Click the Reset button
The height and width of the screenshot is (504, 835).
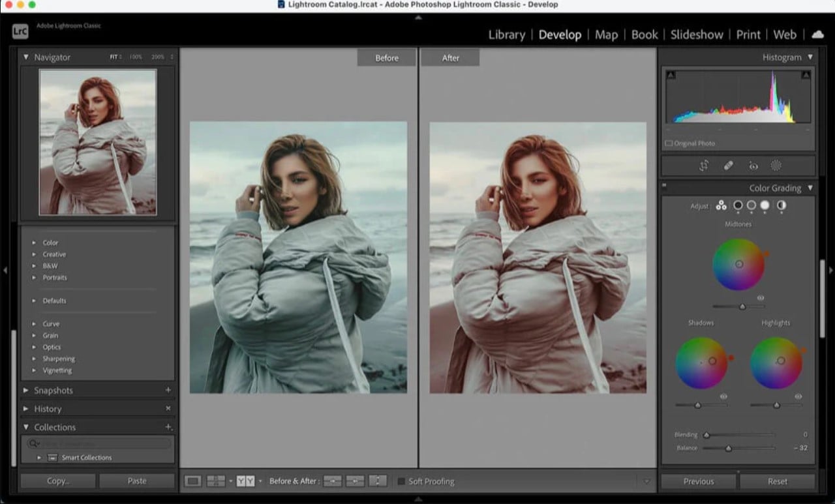pyautogui.click(x=777, y=481)
